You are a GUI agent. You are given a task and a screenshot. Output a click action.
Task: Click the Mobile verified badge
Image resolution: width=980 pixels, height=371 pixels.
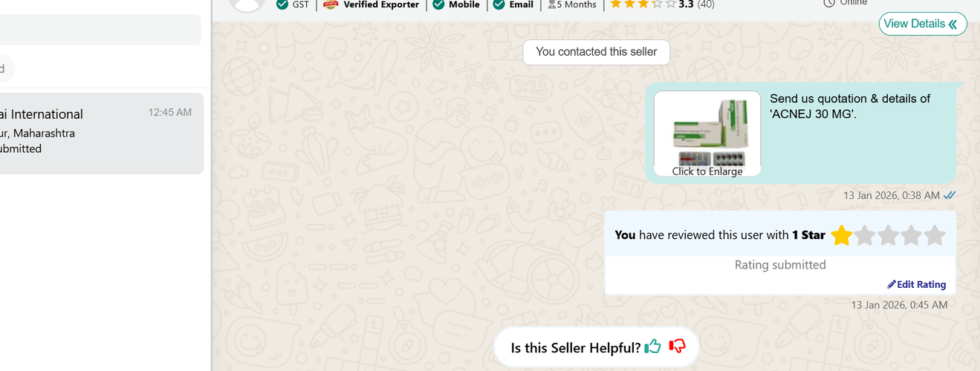456,4
